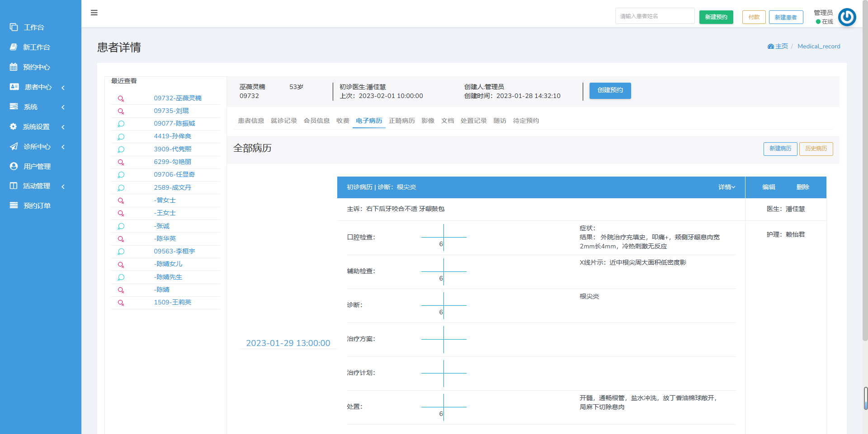Image resolution: width=868 pixels, height=434 pixels.
Task: Switch to the 患者信息 tab
Action: tap(251, 121)
